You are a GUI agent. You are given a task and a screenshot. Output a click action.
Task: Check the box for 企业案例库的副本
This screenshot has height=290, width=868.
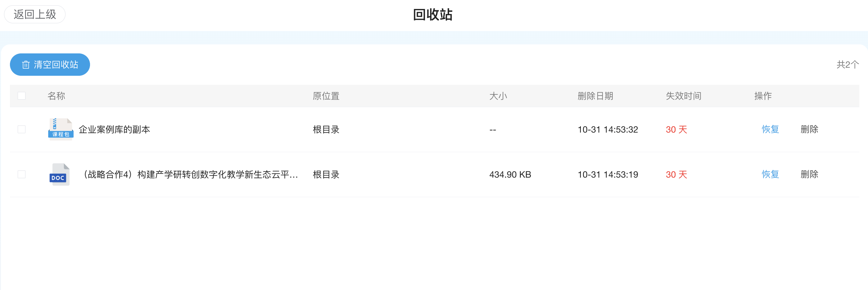coord(21,129)
